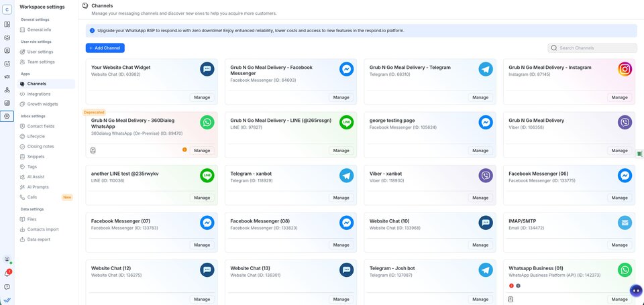Open Contacts import

46,229
